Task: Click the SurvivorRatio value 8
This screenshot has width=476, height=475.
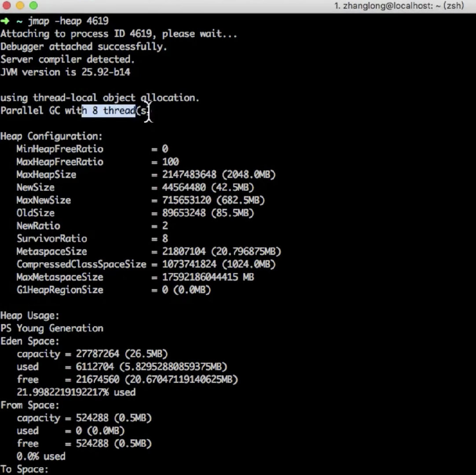Action: [x=165, y=238]
